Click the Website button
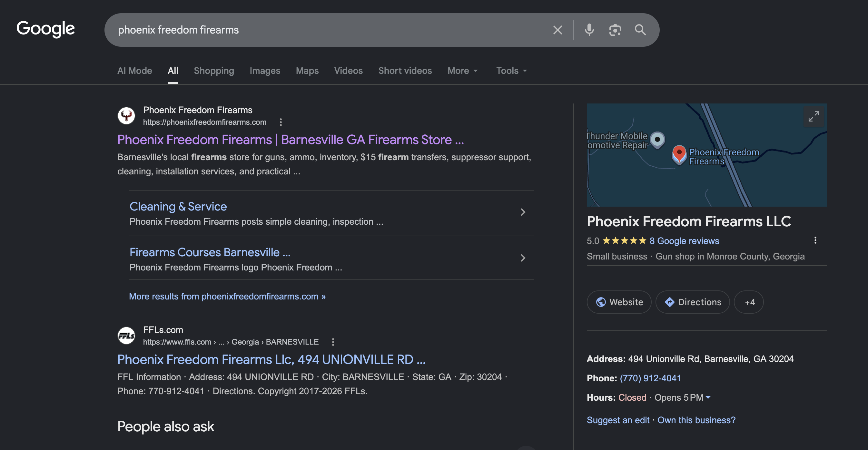Viewport: 868px width, 450px height. tap(619, 302)
